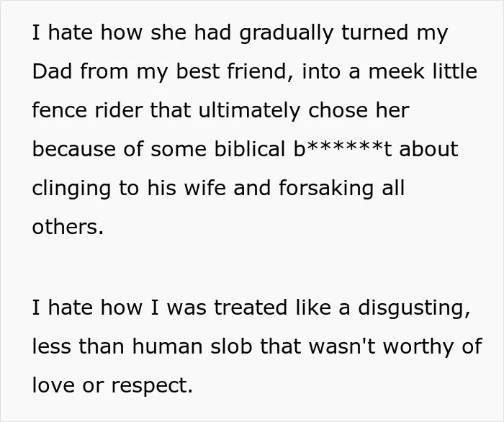504x422 pixels.
Task: Click the word "wasn't"
Action: [342, 346]
